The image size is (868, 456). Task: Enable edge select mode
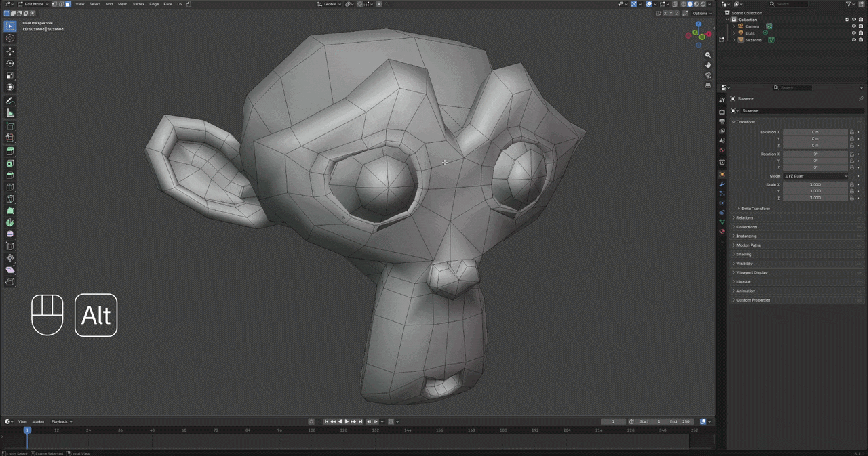pos(62,4)
